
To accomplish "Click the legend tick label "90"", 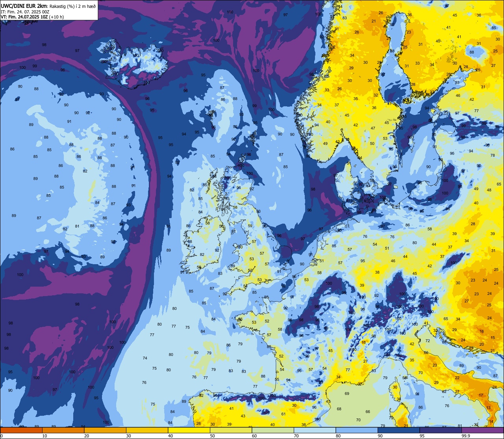I will pyautogui.click(x=380, y=436).
